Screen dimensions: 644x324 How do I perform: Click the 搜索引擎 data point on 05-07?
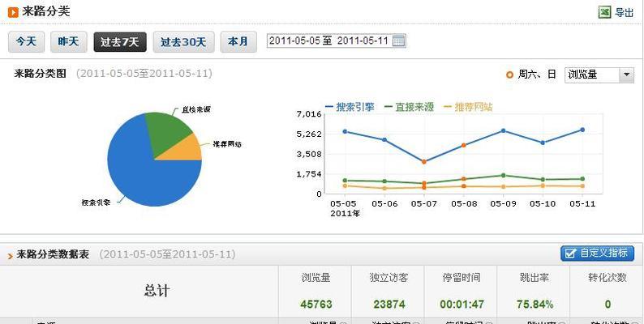click(x=424, y=161)
